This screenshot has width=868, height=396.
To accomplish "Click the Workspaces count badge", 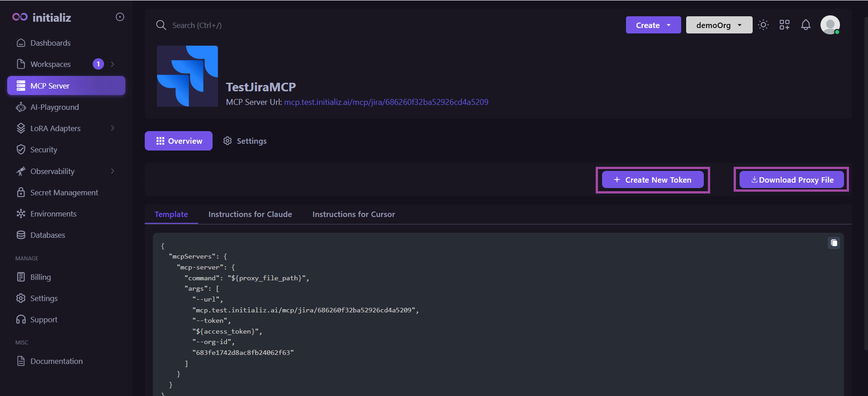I will (x=98, y=64).
